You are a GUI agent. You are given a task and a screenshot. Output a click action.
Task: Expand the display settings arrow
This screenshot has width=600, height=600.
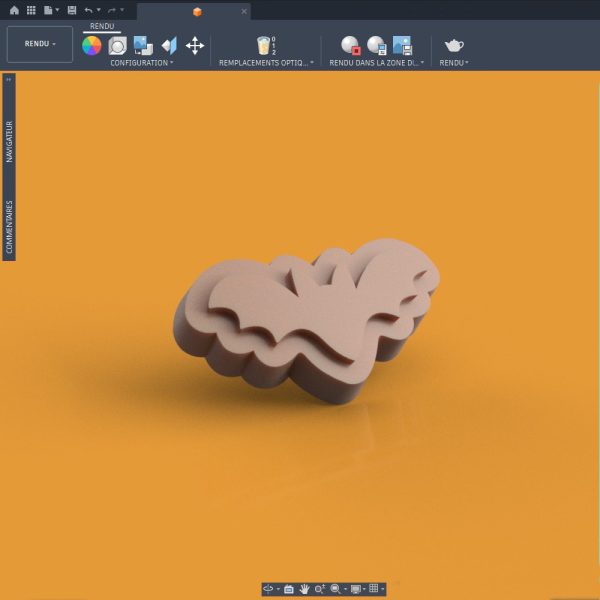(x=364, y=589)
